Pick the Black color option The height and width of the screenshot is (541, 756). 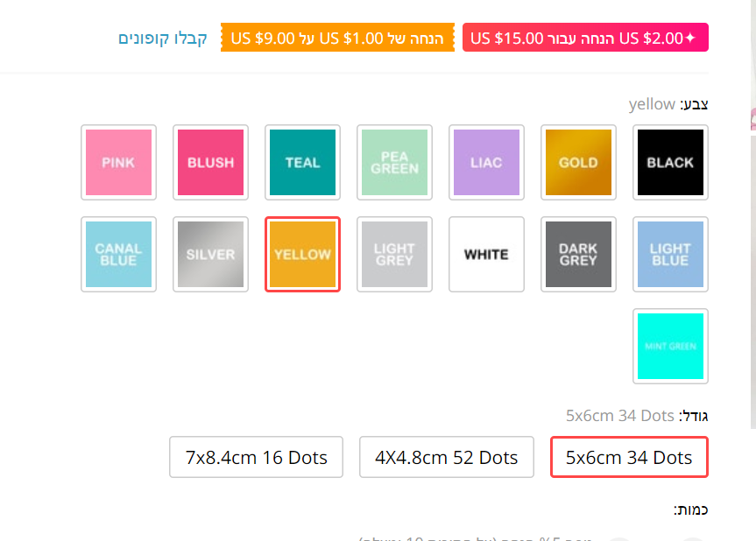[670, 162]
